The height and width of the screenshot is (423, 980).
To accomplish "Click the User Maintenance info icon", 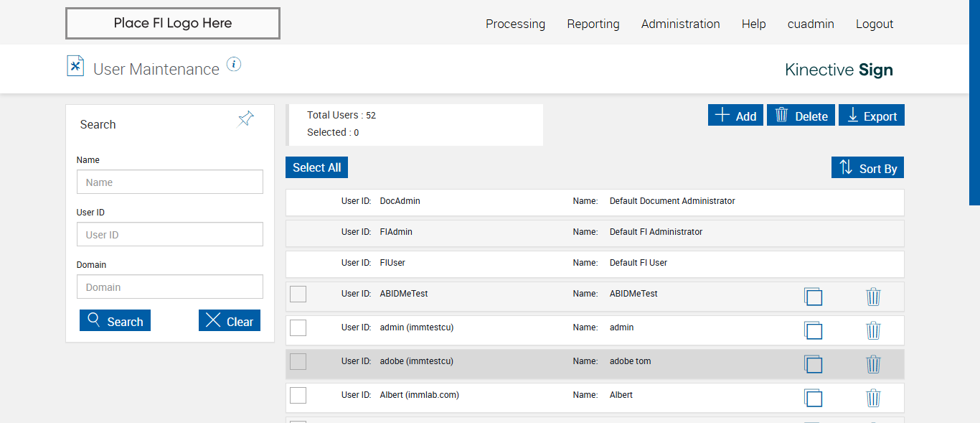I will (234, 65).
